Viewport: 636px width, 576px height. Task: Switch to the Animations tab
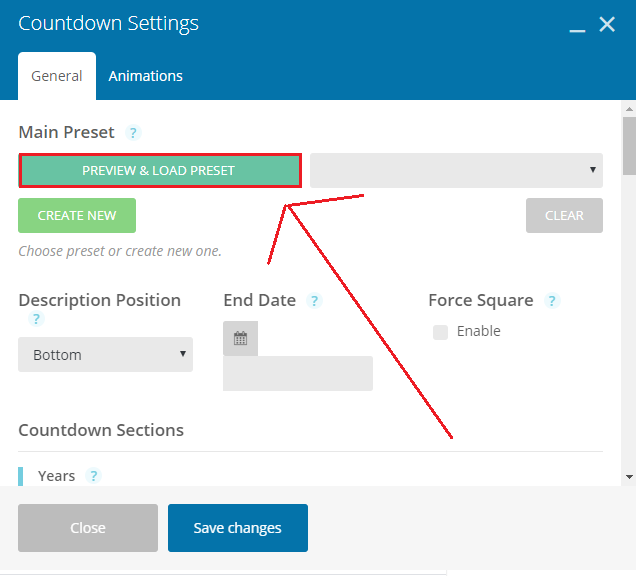tap(146, 76)
